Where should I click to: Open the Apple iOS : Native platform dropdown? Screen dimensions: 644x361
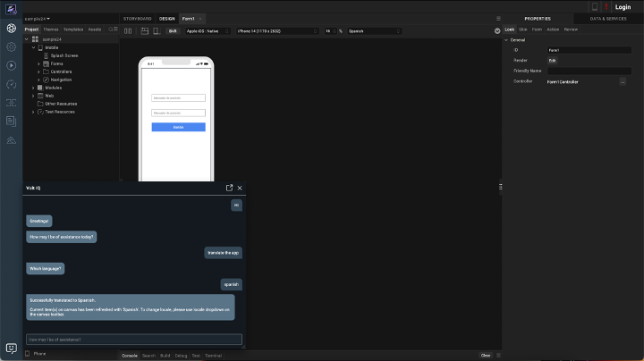click(208, 31)
